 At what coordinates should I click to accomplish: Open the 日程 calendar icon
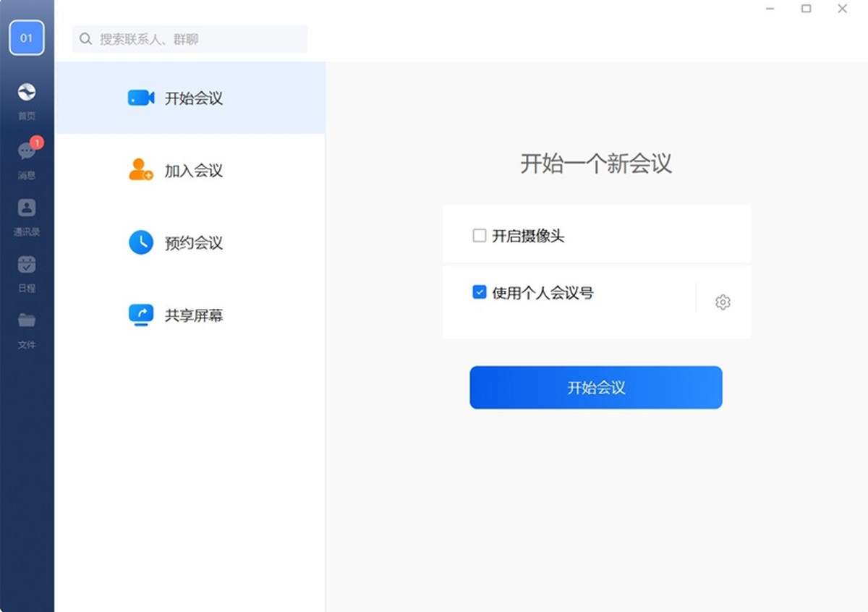pyautogui.click(x=27, y=265)
